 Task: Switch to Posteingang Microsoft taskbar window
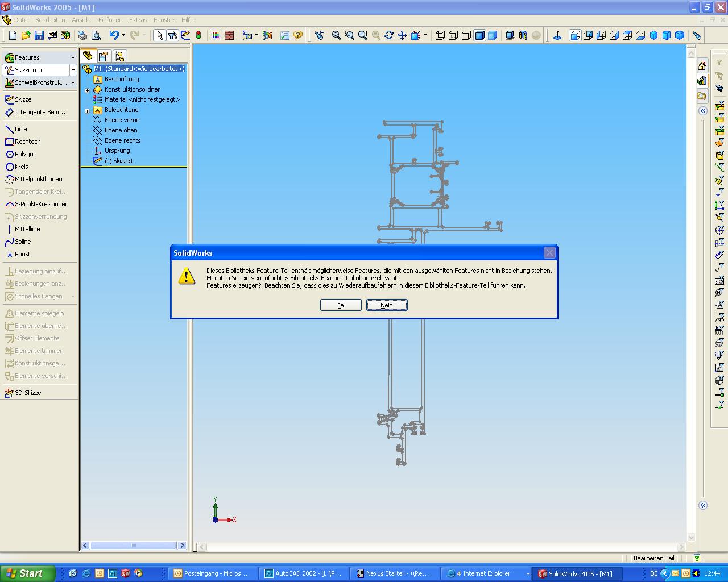(213, 574)
